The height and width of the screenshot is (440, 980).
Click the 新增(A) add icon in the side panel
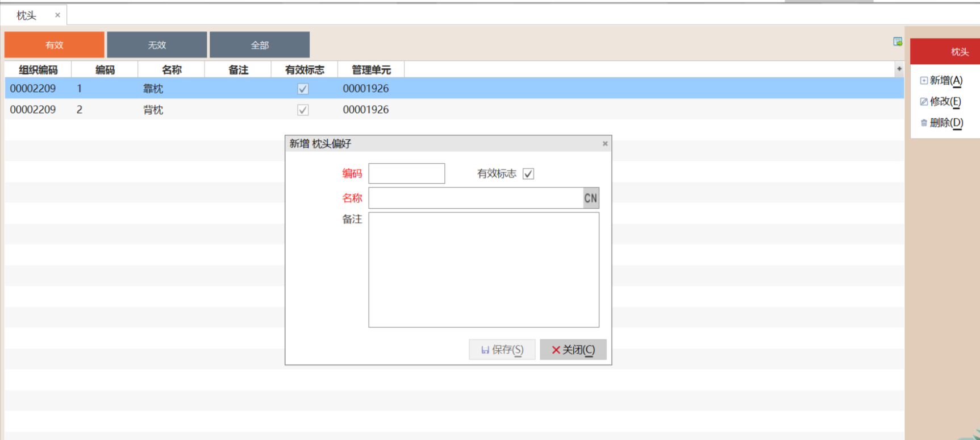tap(924, 81)
